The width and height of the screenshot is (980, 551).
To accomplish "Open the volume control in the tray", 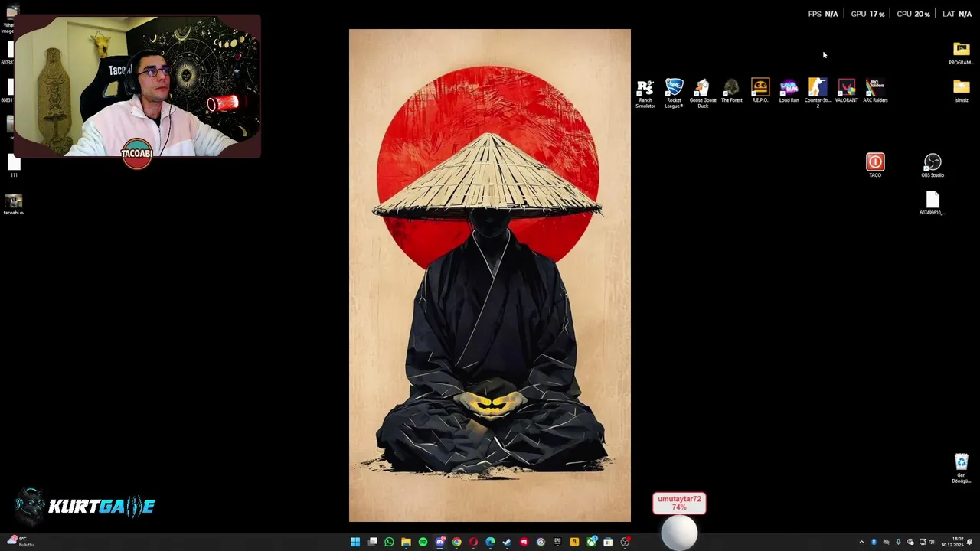I will pos(931,542).
